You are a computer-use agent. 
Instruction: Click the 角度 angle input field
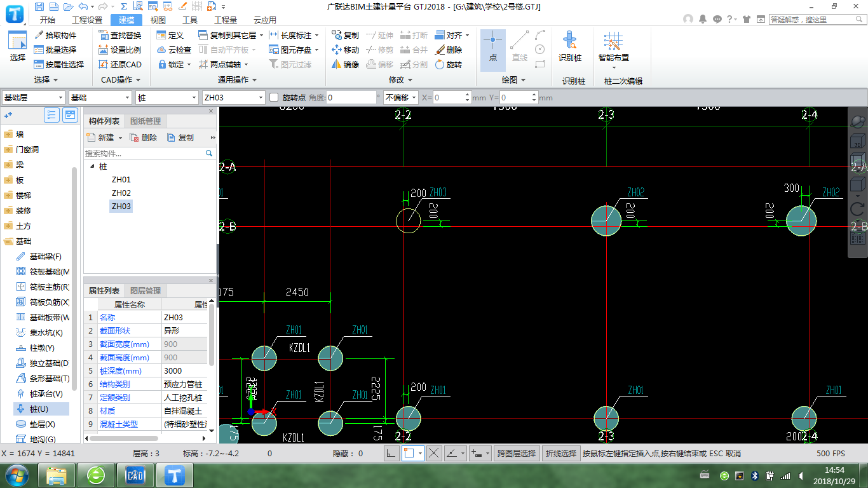click(353, 97)
